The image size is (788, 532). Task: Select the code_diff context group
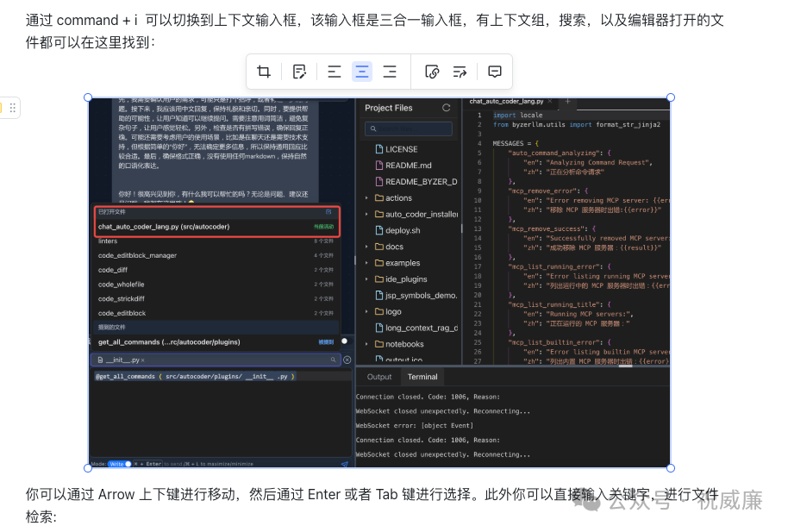point(216,270)
